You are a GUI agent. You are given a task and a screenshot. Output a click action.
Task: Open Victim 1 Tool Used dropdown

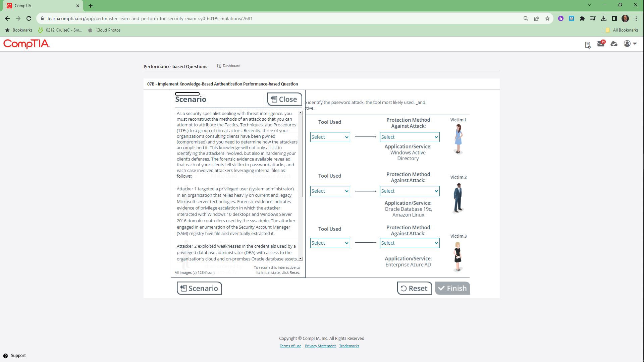pyautogui.click(x=330, y=137)
